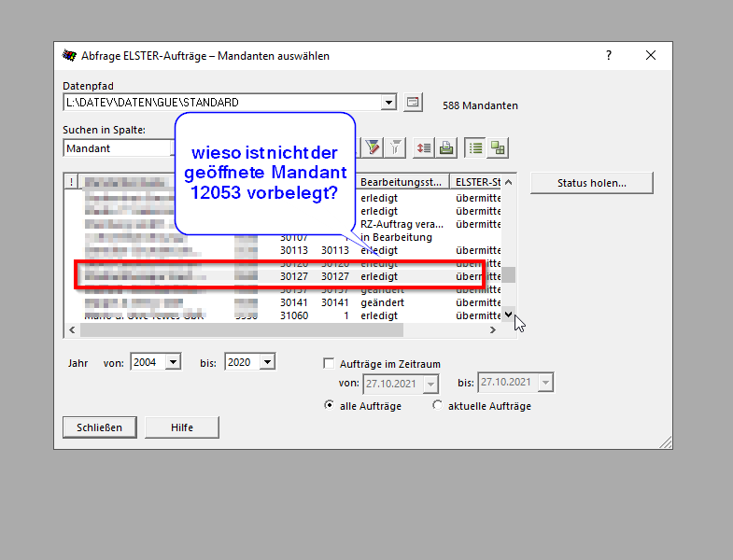Click the question mark help icon in title bar

(609, 56)
